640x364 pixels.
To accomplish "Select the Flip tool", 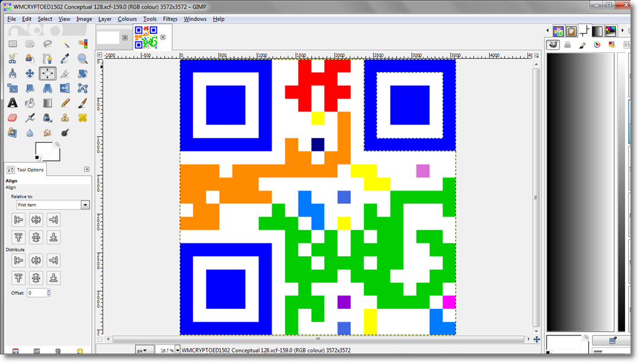I will pyautogui.click(x=65, y=88).
